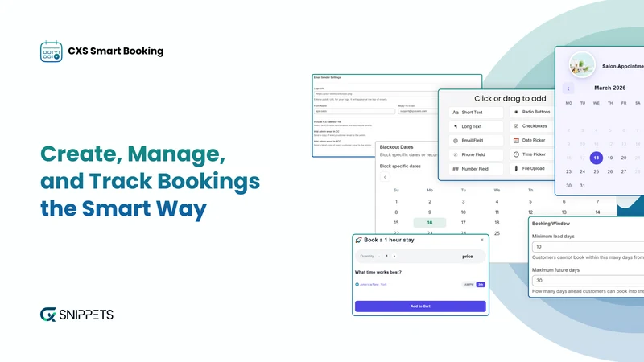This screenshot has width=644, height=362.
Task: Add a Date Picker field
Action: click(x=532, y=140)
